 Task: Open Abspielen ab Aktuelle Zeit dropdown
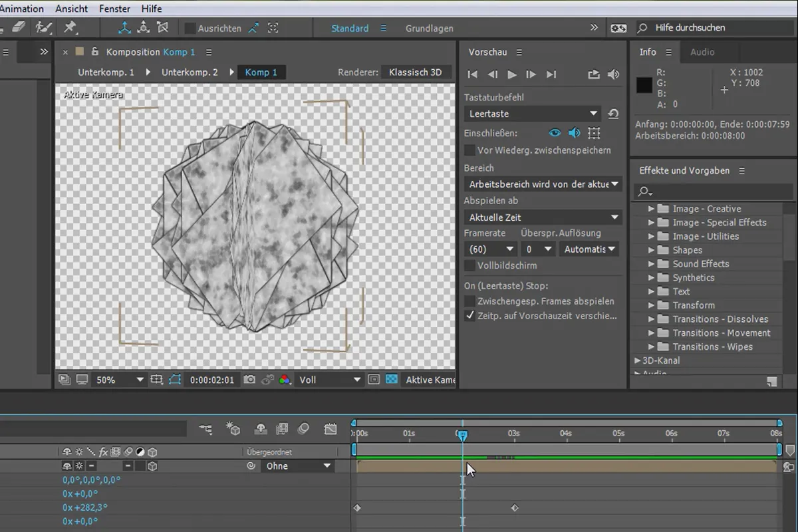coord(543,217)
